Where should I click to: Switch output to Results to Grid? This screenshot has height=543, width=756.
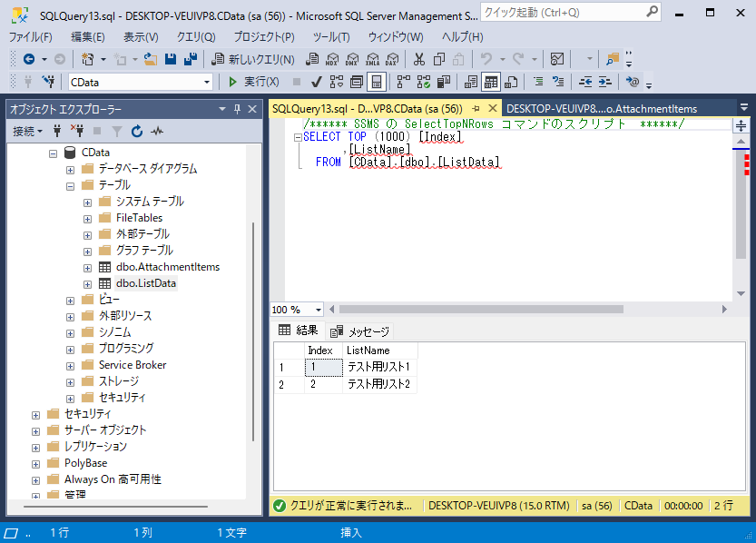coord(491,82)
